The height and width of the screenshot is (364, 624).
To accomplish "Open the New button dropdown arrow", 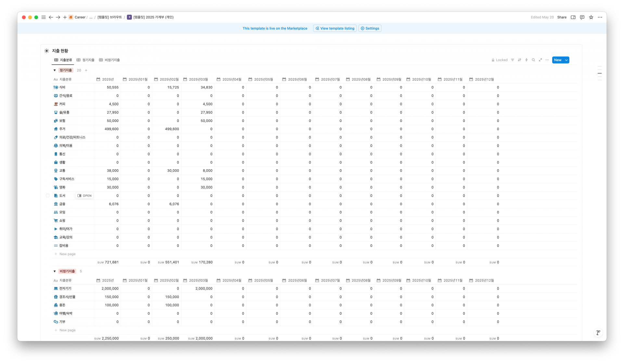I will pyautogui.click(x=566, y=60).
